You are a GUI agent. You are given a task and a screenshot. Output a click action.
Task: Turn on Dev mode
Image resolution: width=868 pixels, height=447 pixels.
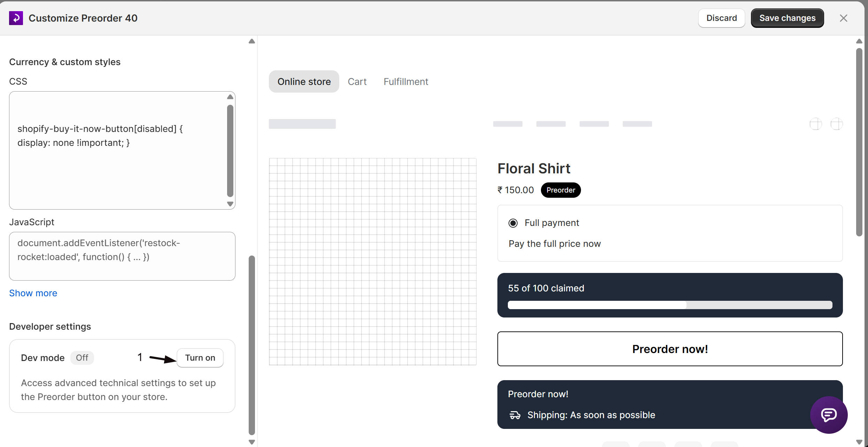[x=200, y=358]
